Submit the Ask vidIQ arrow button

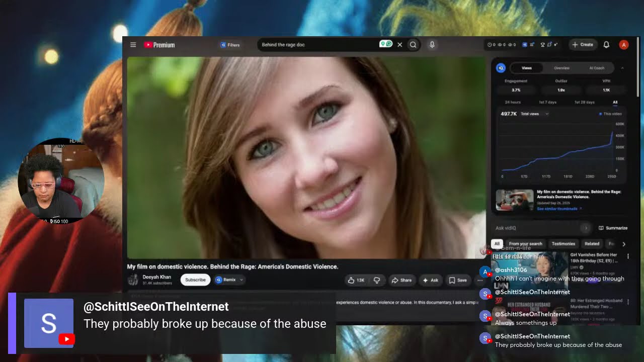pyautogui.click(x=586, y=228)
